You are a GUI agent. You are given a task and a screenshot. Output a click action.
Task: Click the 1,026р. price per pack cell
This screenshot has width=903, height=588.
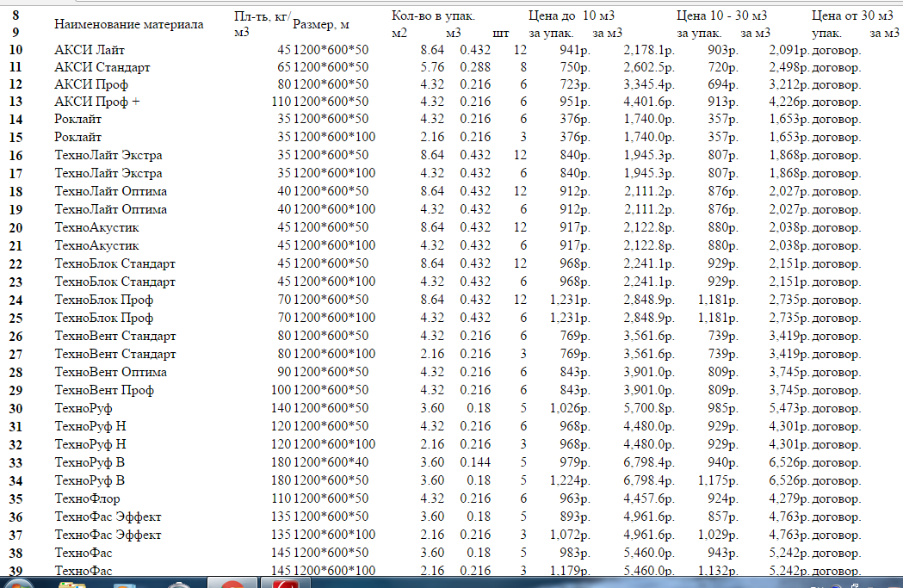pos(566,408)
